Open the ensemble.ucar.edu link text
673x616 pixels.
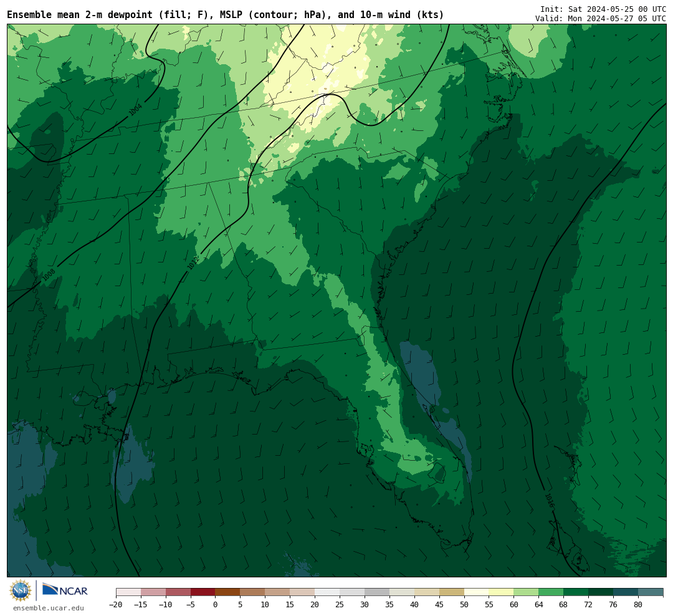[x=49, y=608]
